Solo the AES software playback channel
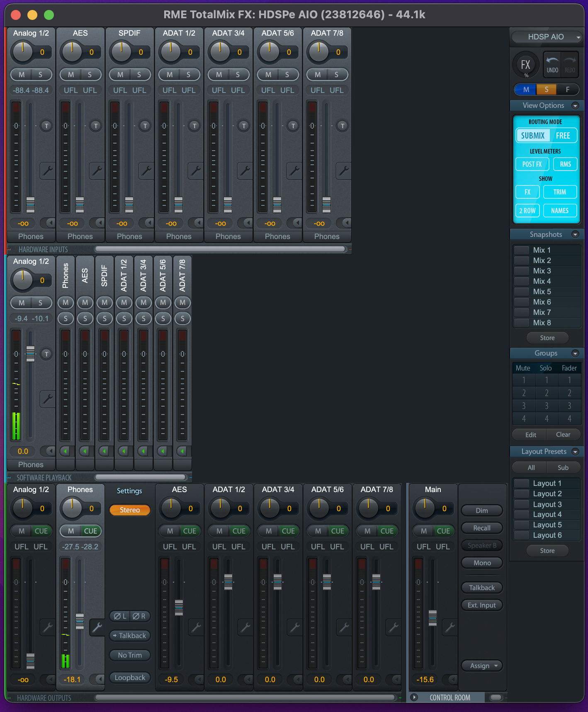588x712 pixels. click(x=85, y=319)
